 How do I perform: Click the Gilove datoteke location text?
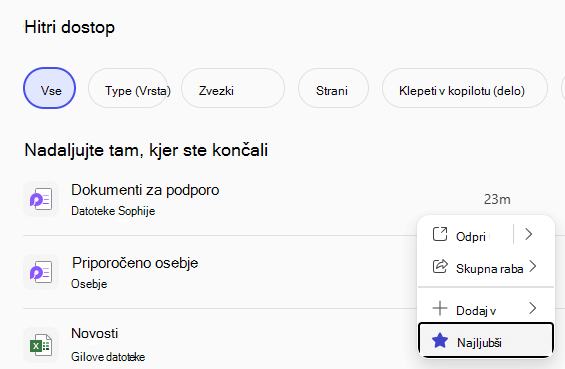click(x=108, y=357)
